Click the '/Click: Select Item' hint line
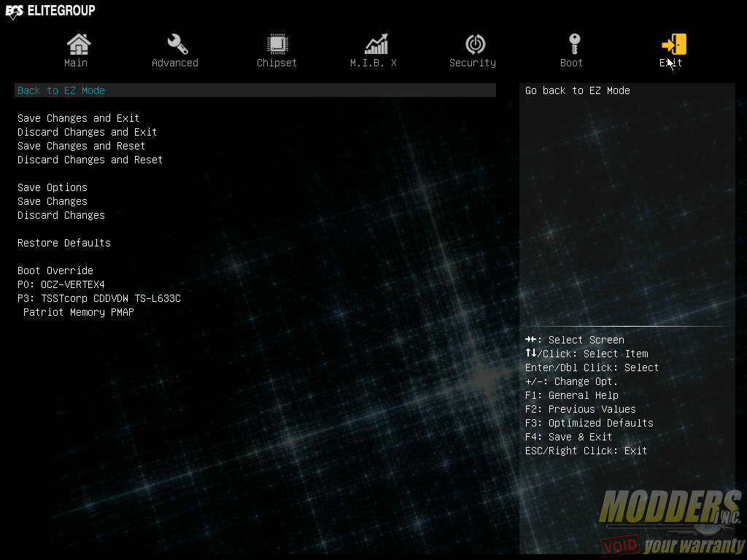 coord(587,354)
